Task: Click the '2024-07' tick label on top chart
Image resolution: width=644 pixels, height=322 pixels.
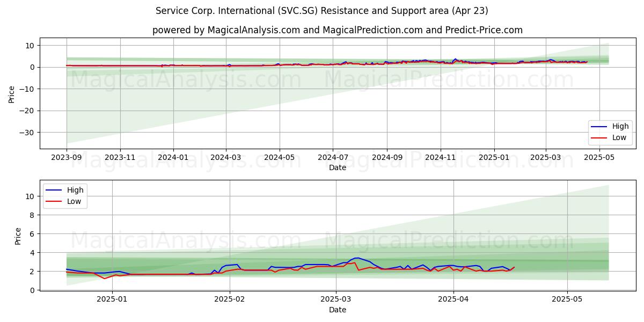Action: [333, 158]
